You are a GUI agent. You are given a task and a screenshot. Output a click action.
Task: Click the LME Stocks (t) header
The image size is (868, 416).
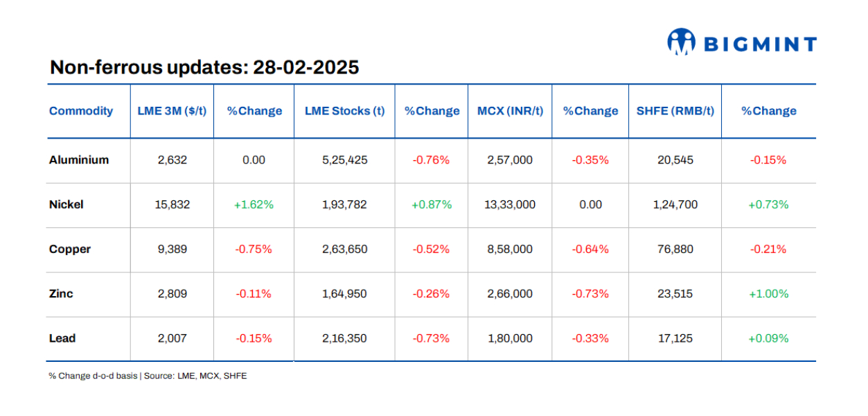[344, 111]
